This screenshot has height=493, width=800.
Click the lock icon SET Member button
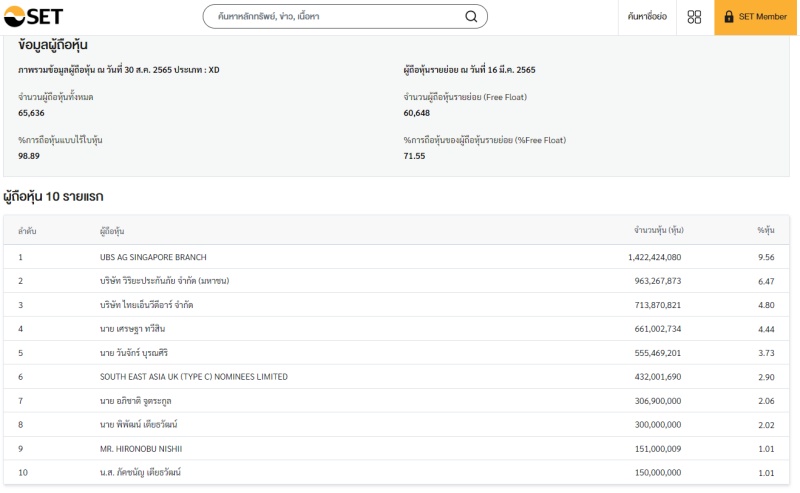point(756,17)
